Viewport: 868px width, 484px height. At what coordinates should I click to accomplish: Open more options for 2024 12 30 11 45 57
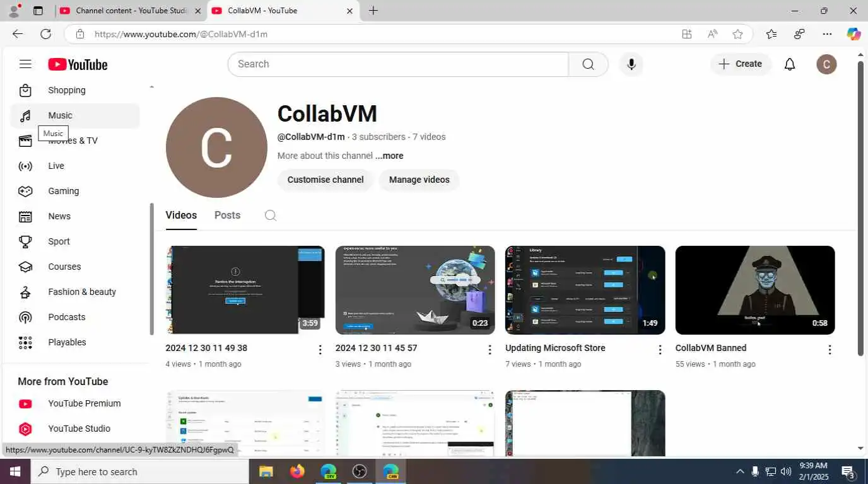click(490, 350)
